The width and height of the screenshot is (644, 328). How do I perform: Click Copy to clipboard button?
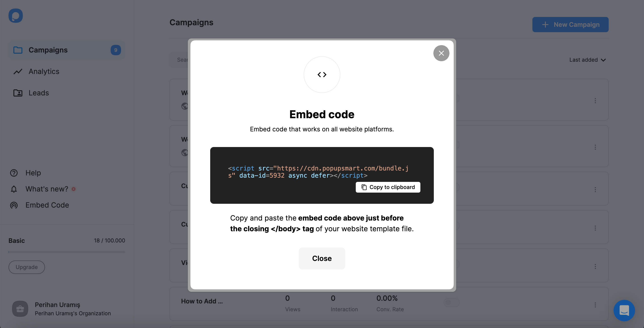pos(388,187)
